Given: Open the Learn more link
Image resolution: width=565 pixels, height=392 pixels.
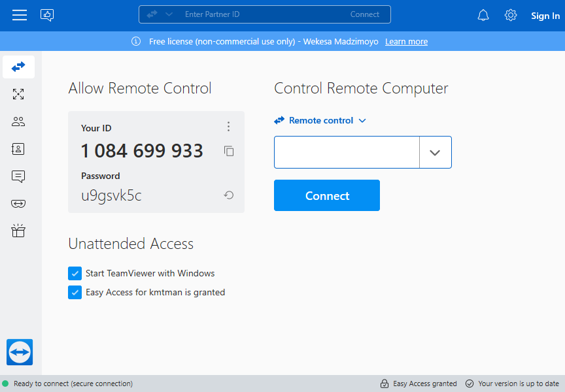Looking at the screenshot, I should pyautogui.click(x=407, y=42).
